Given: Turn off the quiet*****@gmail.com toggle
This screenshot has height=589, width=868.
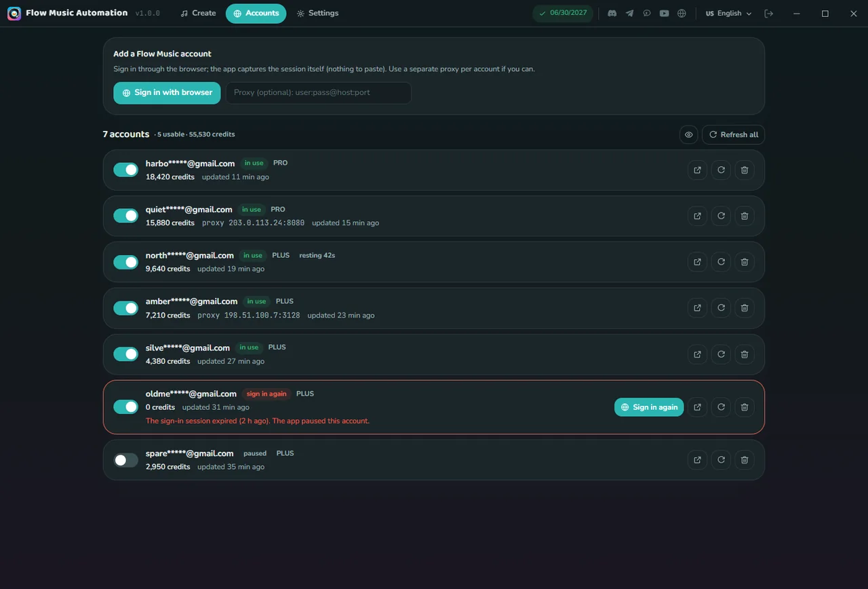Looking at the screenshot, I should click(125, 216).
